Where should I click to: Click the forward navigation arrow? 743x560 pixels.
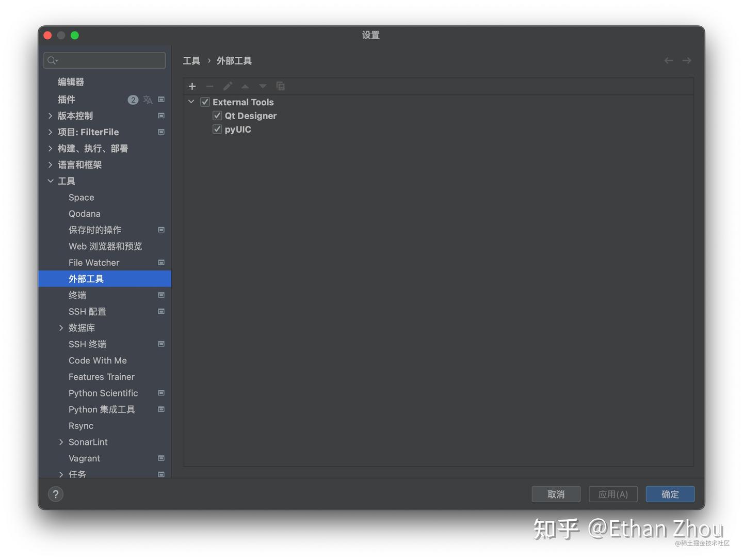pos(686,60)
